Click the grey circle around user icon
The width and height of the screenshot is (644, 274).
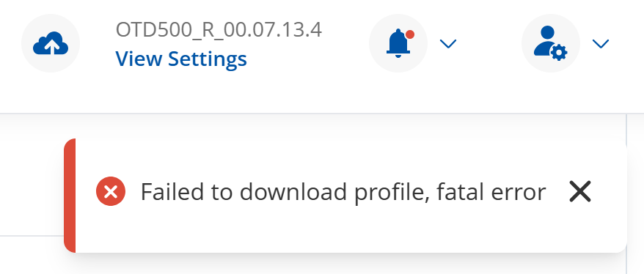pos(551,43)
